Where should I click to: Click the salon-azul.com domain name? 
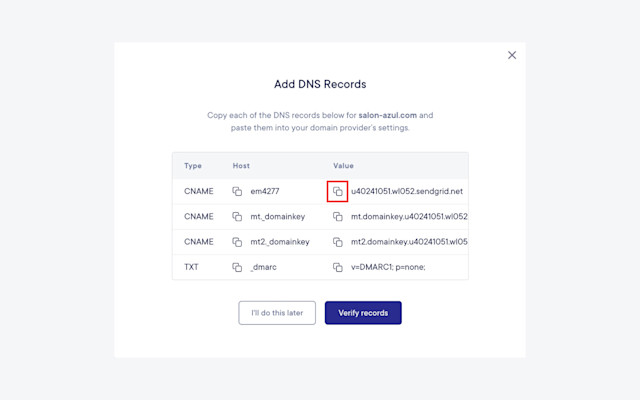388,116
